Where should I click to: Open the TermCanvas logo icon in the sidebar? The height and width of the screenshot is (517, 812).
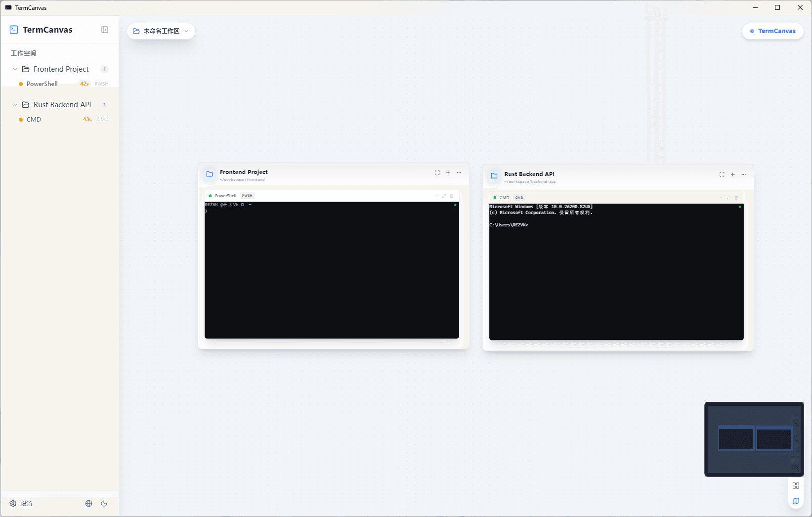coord(13,30)
